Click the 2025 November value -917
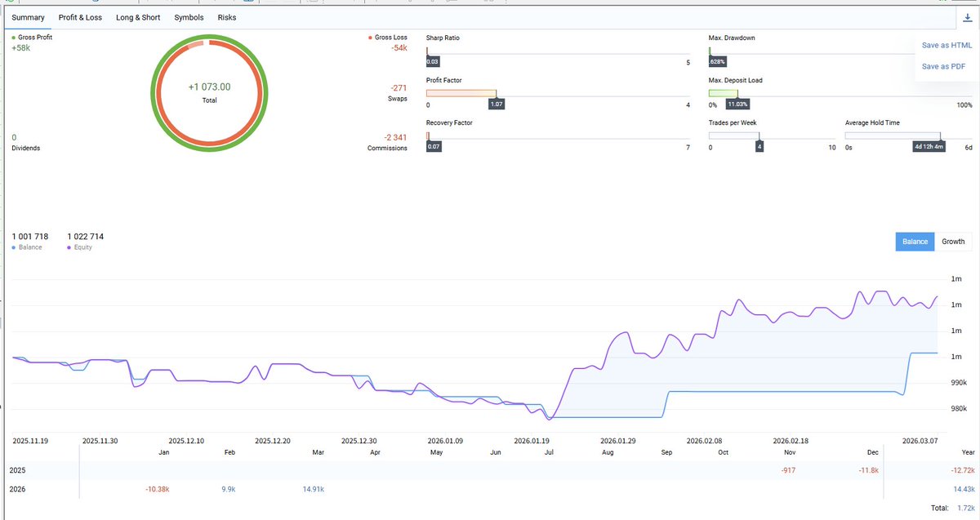This screenshot has width=980, height=520. pyautogui.click(x=786, y=470)
